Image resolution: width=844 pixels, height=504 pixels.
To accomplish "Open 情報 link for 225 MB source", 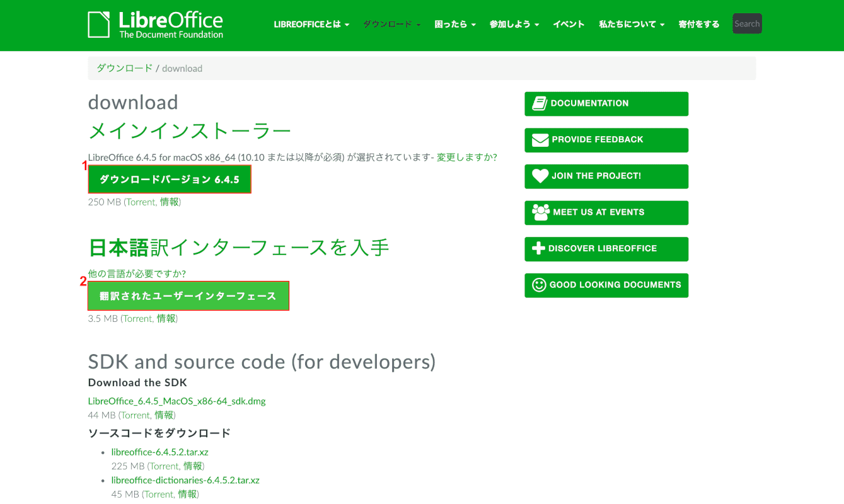I will click(x=193, y=466).
